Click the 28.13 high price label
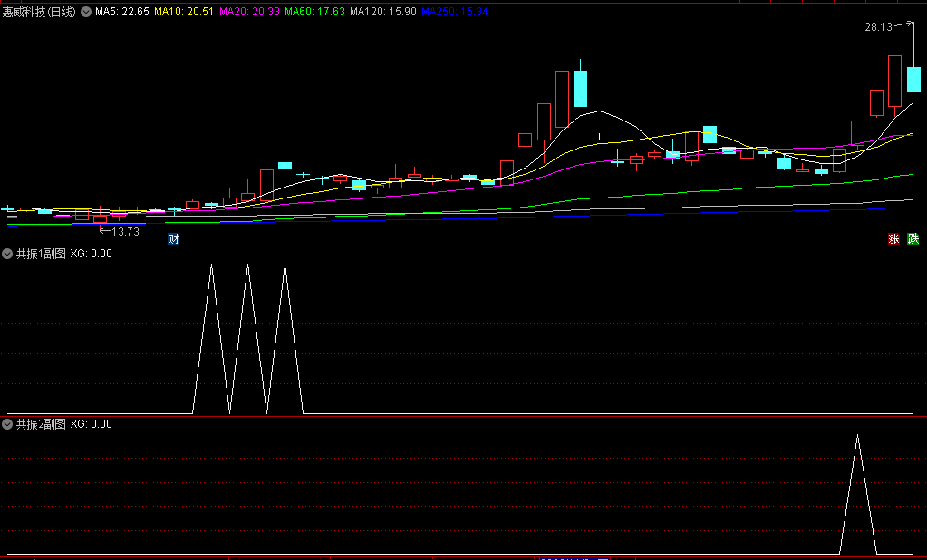The width and height of the screenshot is (927, 560). click(879, 27)
